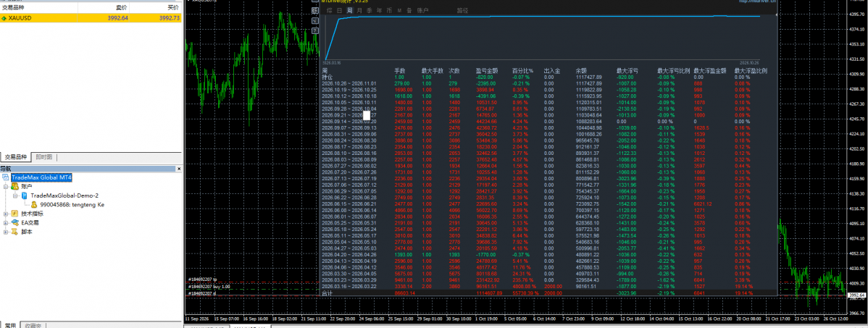Select the 月 monthly statistics tab

tap(360, 11)
